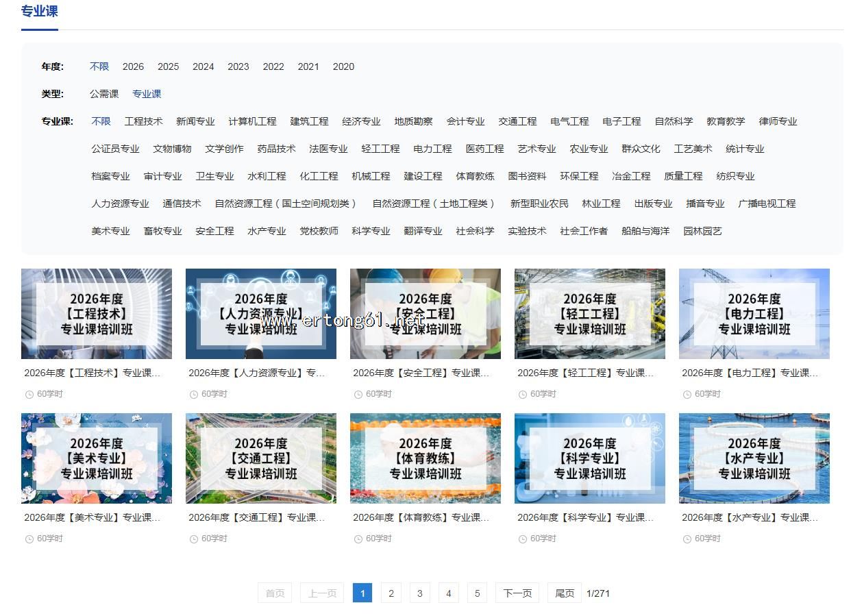The width and height of the screenshot is (851, 616).
Task: Choose 律师专业 specialty filter
Action: (x=778, y=121)
